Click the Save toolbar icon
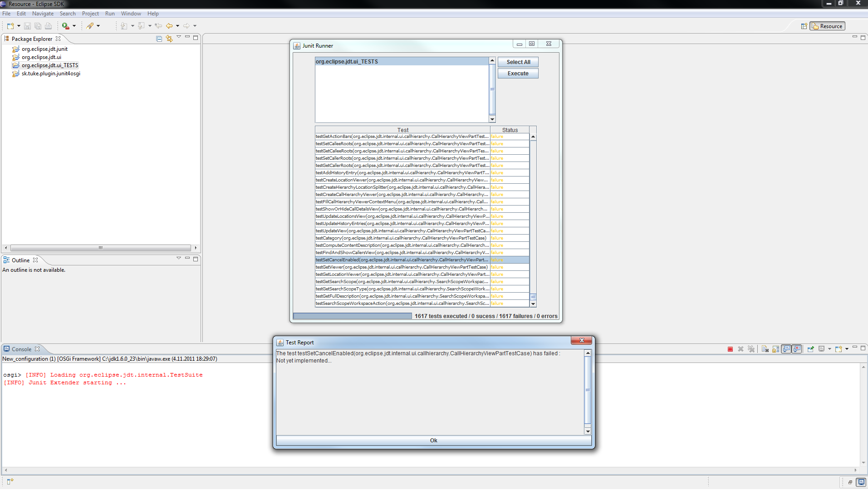The width and height of the screenshot is (868, 490). point(27,26)
